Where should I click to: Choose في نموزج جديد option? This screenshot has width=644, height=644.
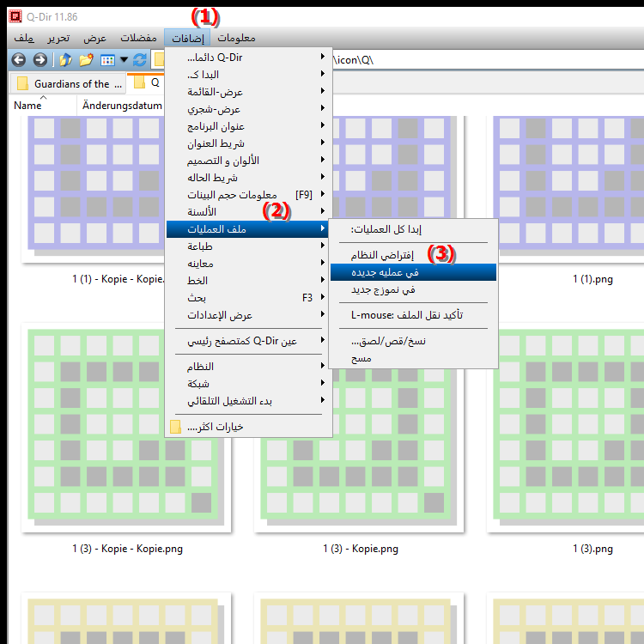tap(413, 289)
